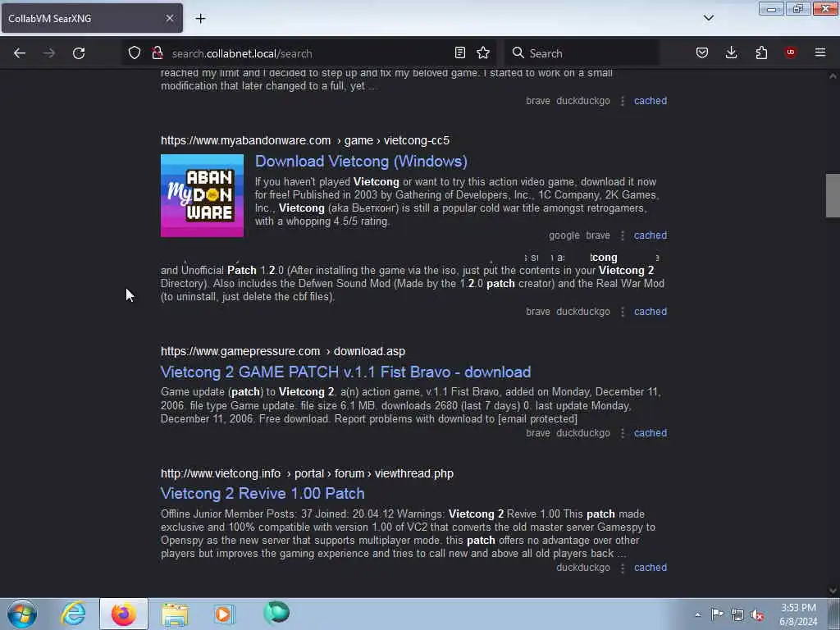Click the Firefox taskbar button
840x630 pixels.
pos(124,614)
